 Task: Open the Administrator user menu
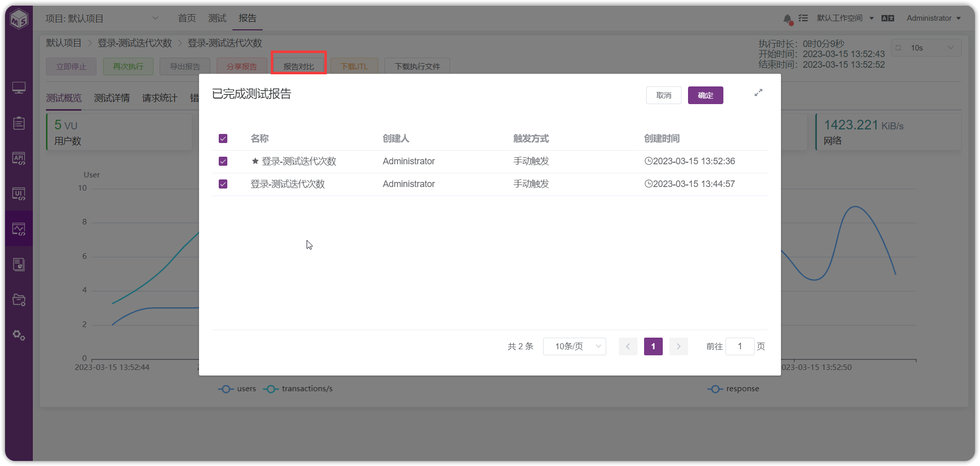coord(934,18)
